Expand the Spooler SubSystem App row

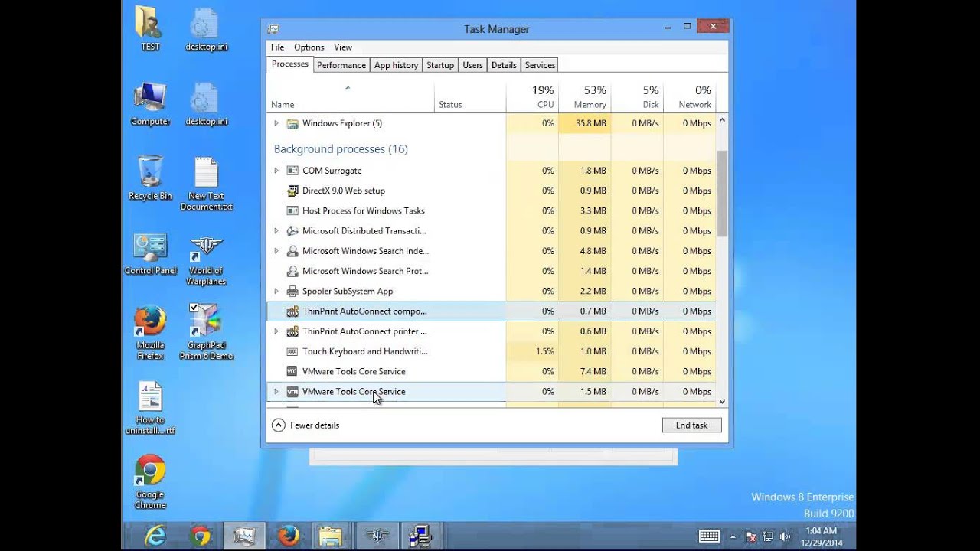pos(276,291)
